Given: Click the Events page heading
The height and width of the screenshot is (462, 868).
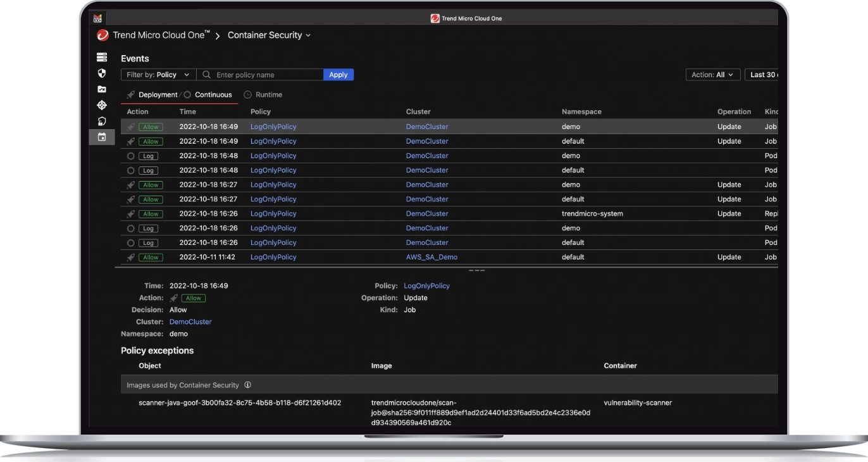Looking at the screenshot, I should pyautogui.click(x=135, y=58).
